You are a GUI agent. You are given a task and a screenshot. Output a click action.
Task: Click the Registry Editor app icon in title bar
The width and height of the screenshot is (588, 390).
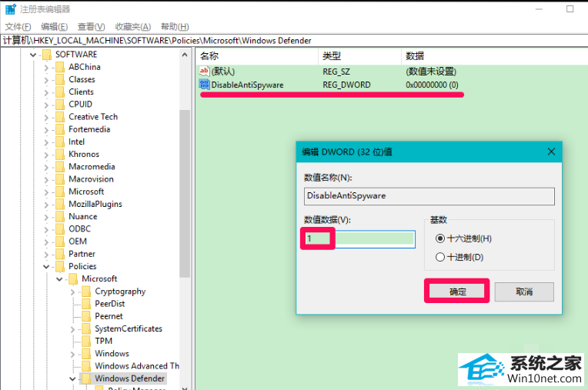click(11, 8)
